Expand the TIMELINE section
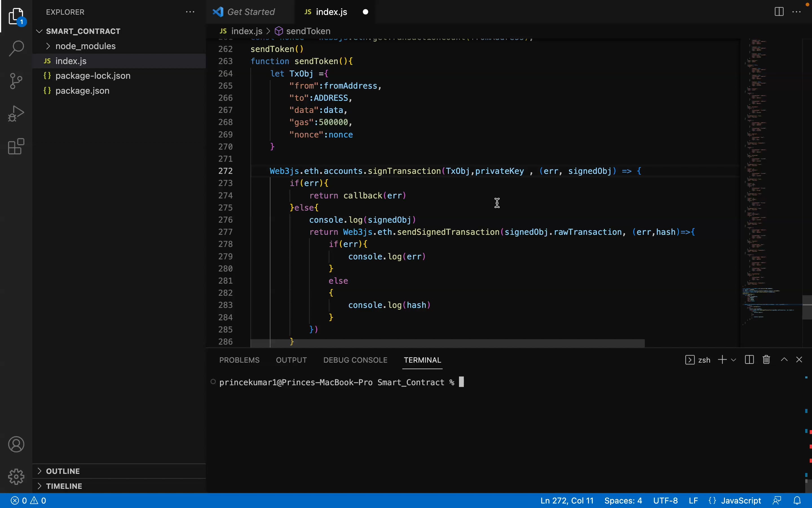Image resolution: width=812 pixels, height=508 pixels. [x=119, y=486]
